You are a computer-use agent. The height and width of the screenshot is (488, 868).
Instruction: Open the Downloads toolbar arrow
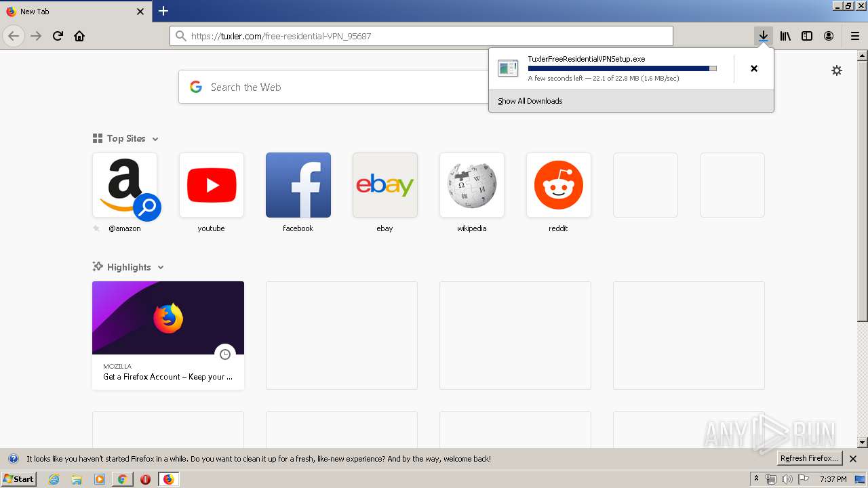click(x=764, y=36)
